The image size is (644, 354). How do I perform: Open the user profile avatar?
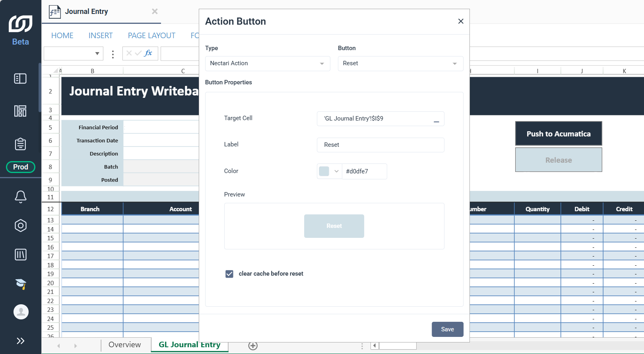coord(21,312)
